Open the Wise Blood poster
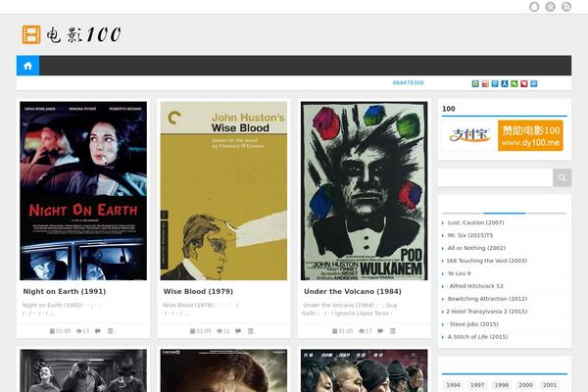The height and width of the screenshot is (392, 588). [x=223, y=190]
